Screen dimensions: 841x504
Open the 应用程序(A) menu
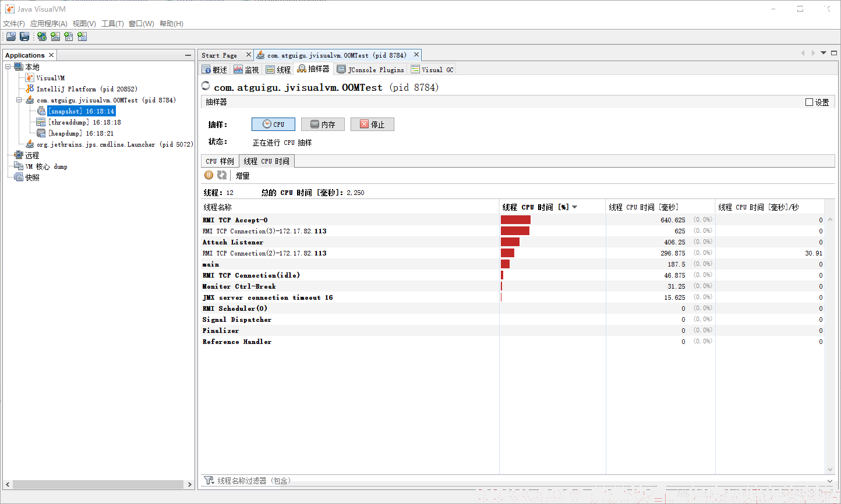pos(49,23)
